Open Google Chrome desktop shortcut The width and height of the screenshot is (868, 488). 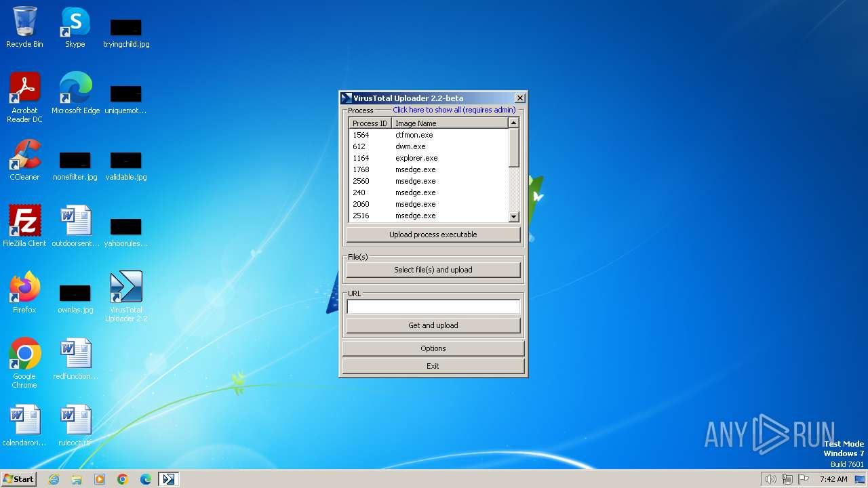(24, 363)
